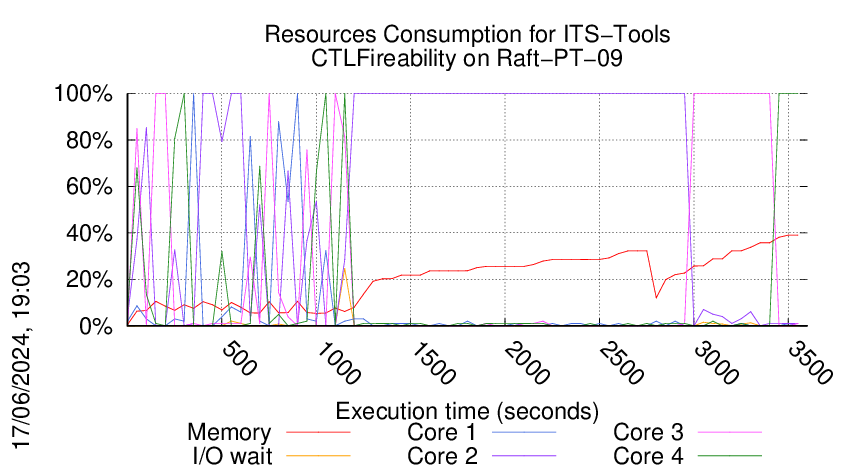Click the 2000 x-axis tick label
This screenshot has width=850, height=475.
click(x=526, y=362)
